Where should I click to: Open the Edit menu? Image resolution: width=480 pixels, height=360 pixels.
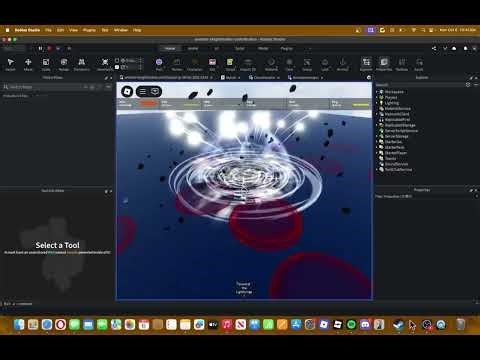tap(60, 30)
